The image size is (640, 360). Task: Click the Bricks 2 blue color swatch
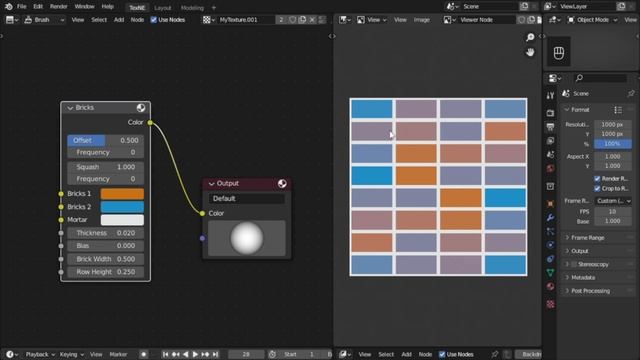pyautogui.click(x=122, y=207)
